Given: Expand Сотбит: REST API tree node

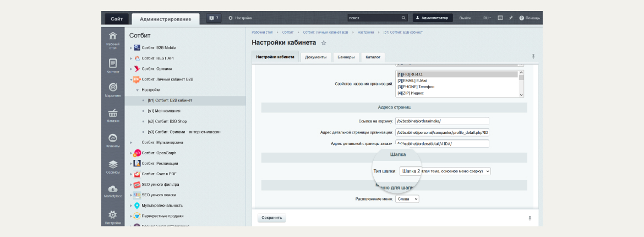Looking at the screenshot, I should (131, 58).
